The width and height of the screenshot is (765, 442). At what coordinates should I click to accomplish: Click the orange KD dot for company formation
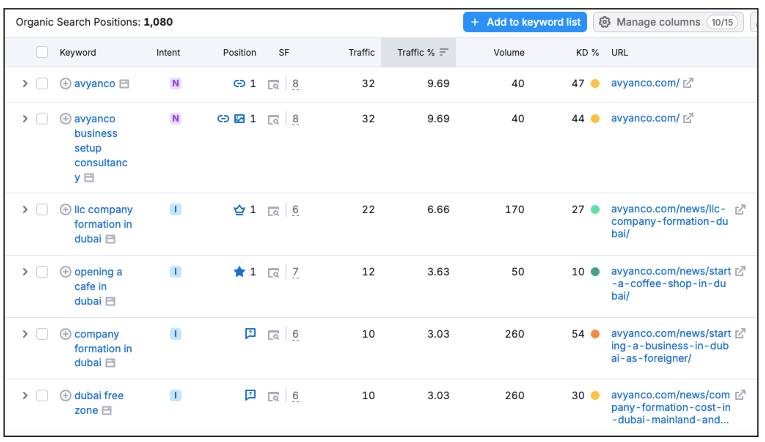[595, 334]
